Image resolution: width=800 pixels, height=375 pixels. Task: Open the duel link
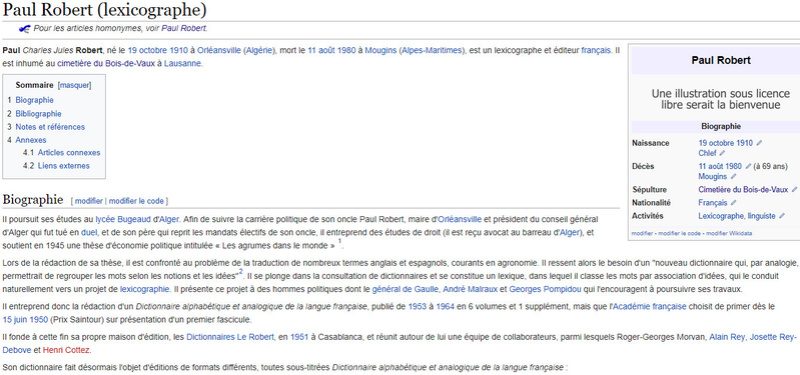pos(89,233)
